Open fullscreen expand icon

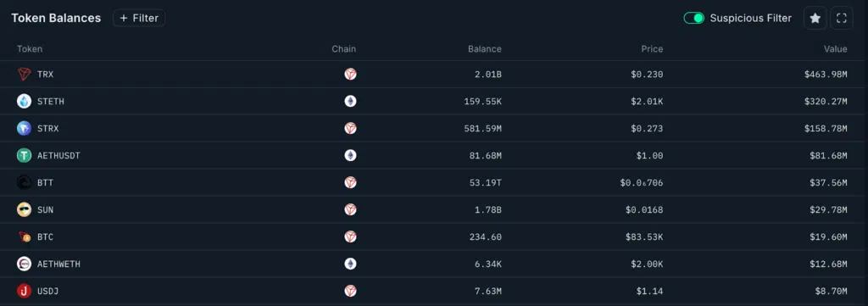842,19
